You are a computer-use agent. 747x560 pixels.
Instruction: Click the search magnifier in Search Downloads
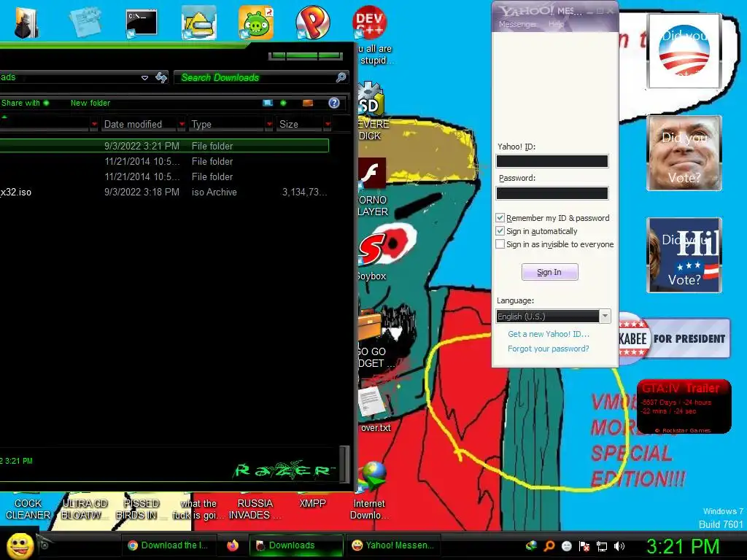tap(341, 77)
